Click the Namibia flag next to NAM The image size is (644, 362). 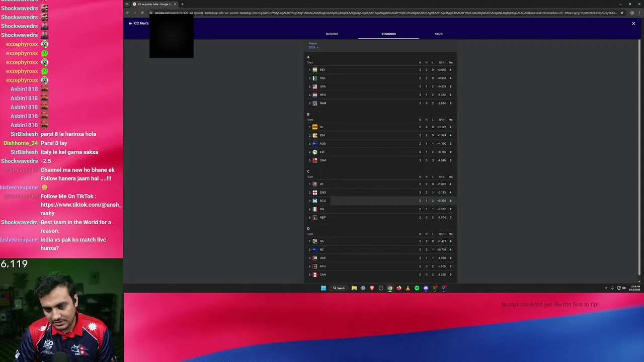(315, 103)
